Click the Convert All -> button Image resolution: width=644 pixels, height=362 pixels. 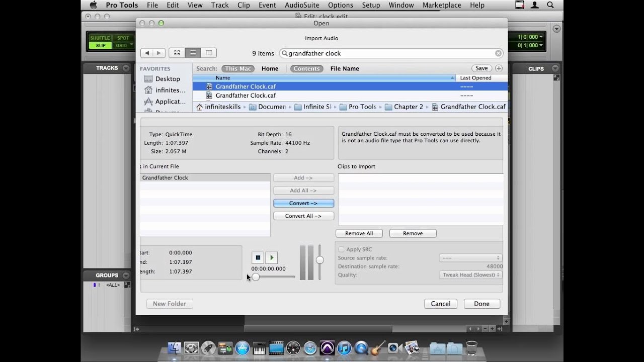pyautogui.click(x=303, y=216)
